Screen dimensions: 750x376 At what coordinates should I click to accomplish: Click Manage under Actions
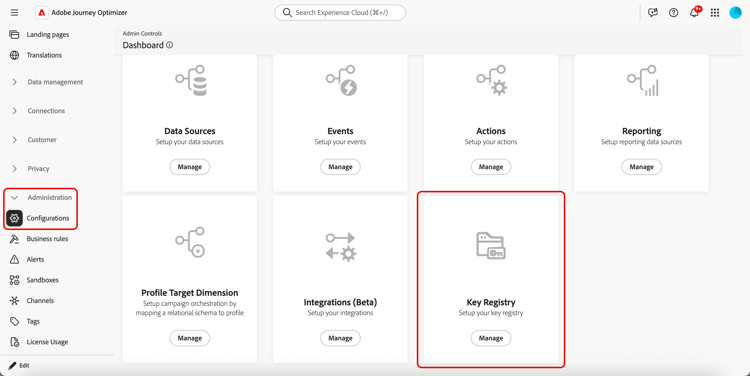(491, 167)
